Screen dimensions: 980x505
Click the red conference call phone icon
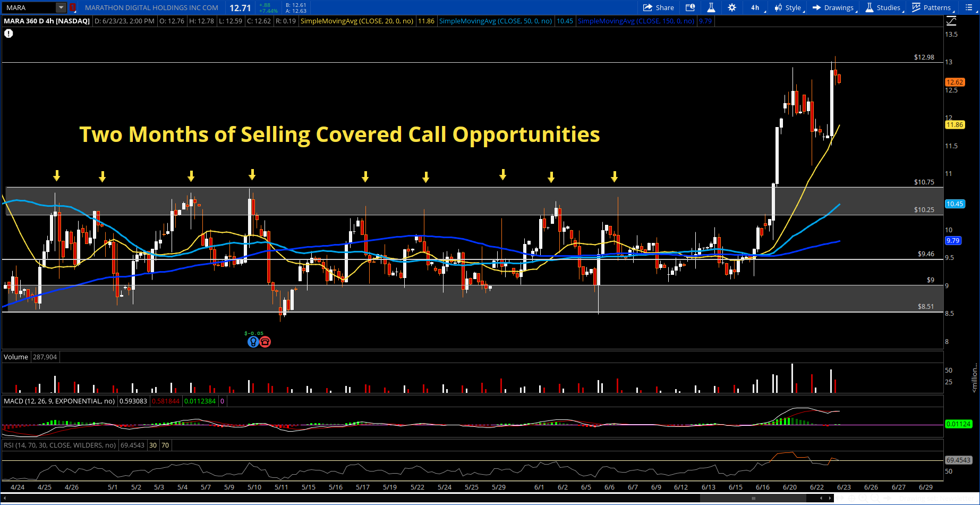point(265,342)
